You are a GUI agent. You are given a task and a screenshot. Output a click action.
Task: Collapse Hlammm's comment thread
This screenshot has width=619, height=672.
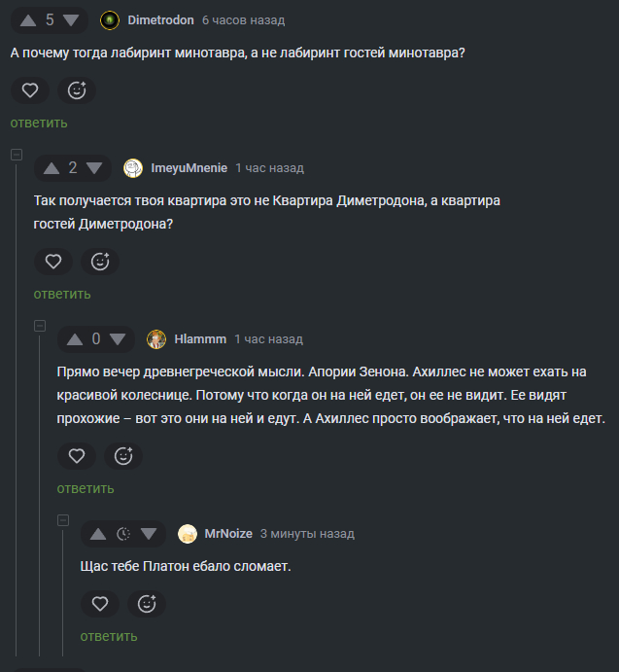coord(40,325)
